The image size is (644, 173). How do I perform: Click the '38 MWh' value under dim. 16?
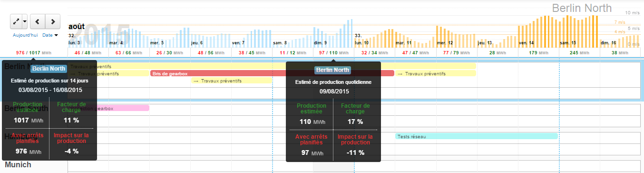(x=620, y=53)
